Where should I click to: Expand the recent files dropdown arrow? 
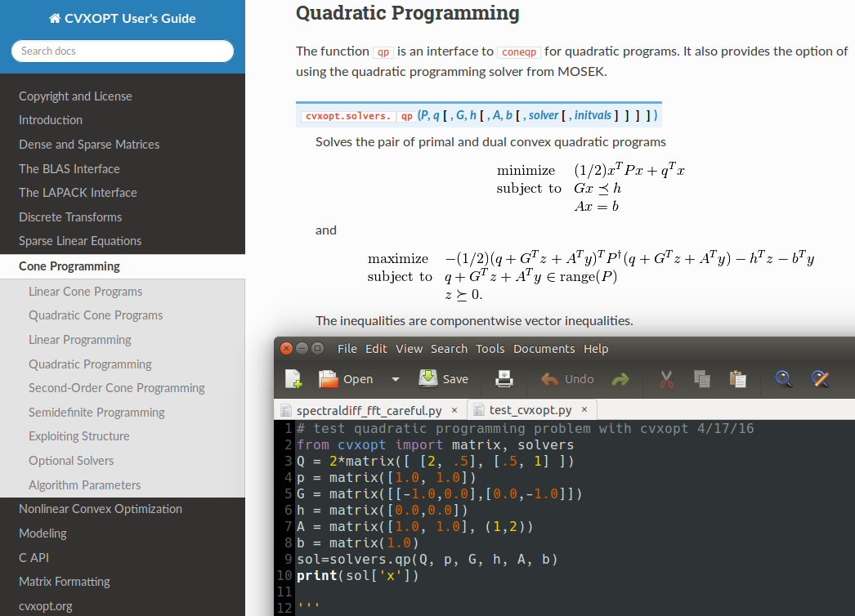(396, 379)
